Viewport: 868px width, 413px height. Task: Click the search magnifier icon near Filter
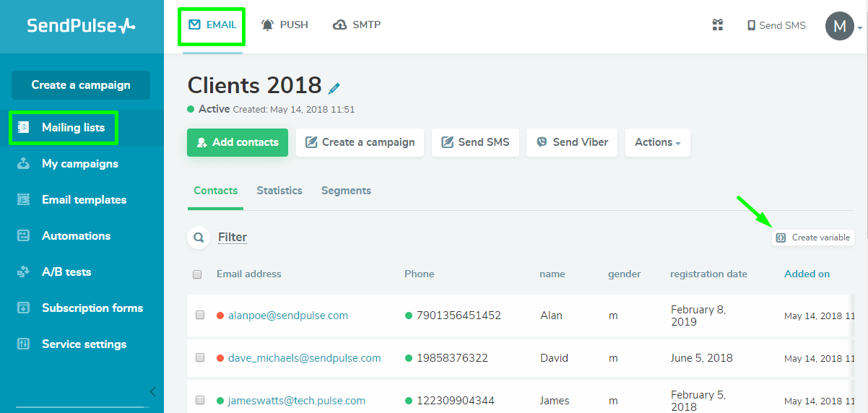coord(198,238)
